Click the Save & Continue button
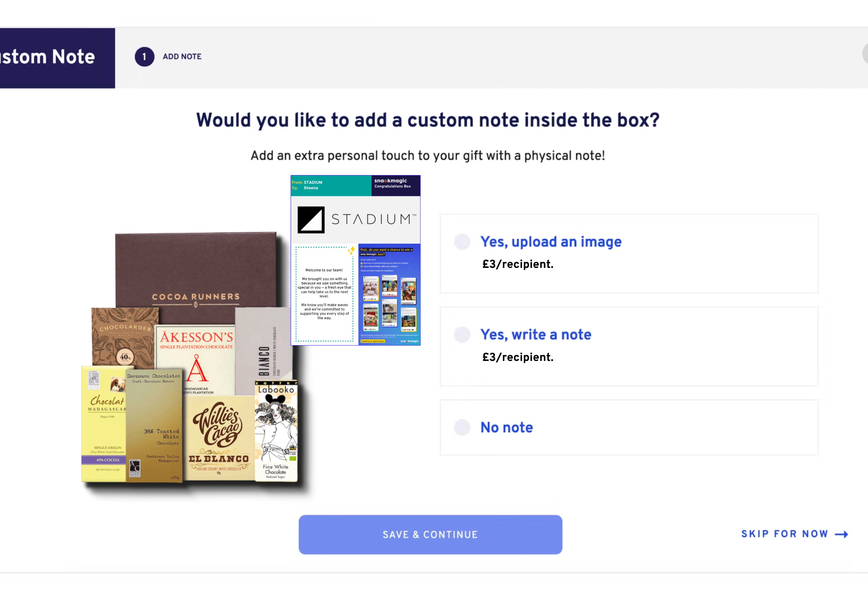Image resolution: width=868 pixels, height=600 pixels. pos(430,534)
